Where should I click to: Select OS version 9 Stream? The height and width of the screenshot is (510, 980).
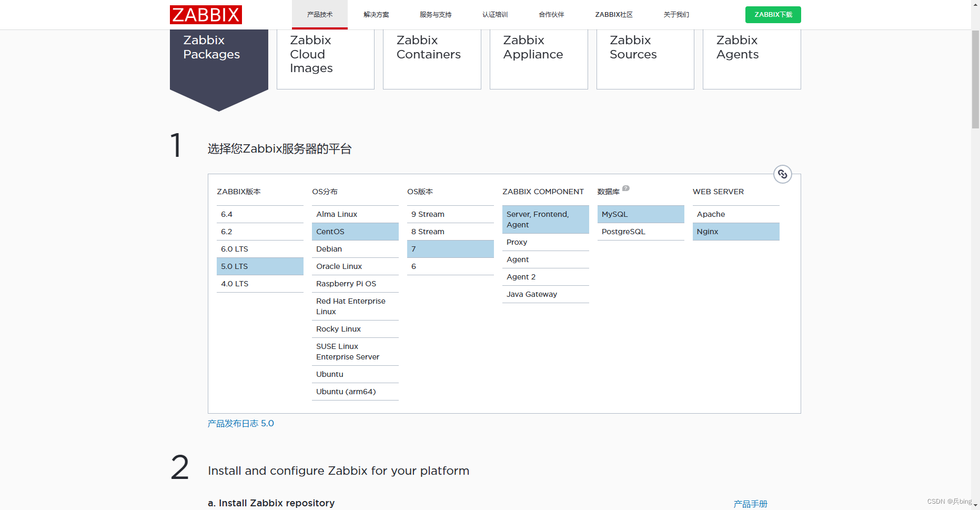450,214
